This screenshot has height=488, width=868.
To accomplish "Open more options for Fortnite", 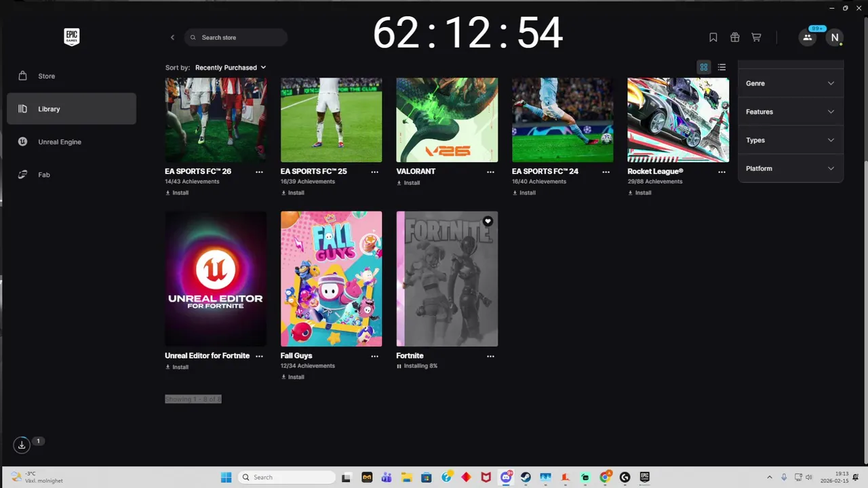I will tap(490, 357).
